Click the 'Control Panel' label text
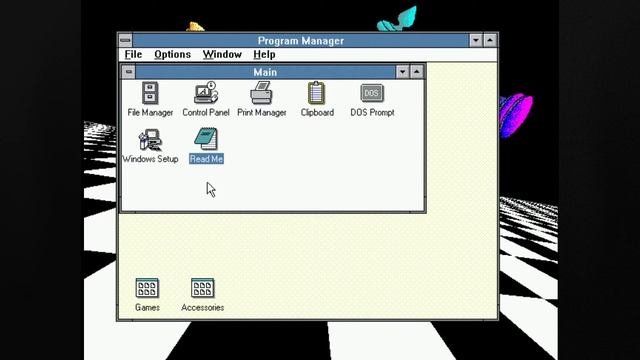 coord(206,113)
